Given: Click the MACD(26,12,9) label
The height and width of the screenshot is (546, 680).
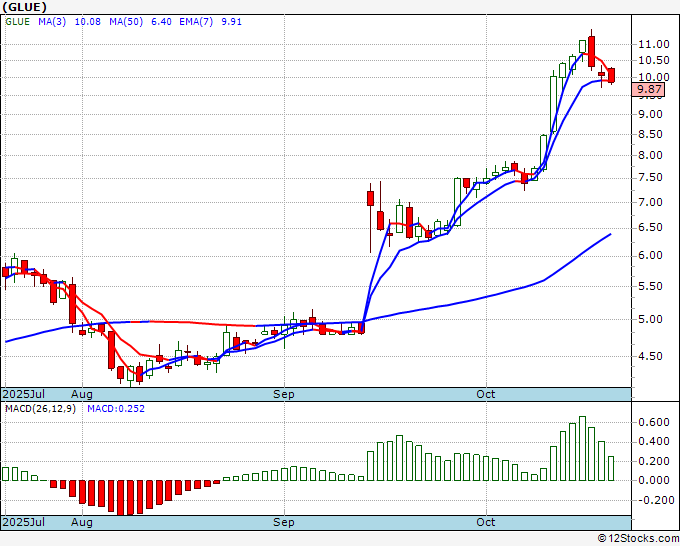Looking at the screenshot, I should pyautogui.click(x=40, y=409).
